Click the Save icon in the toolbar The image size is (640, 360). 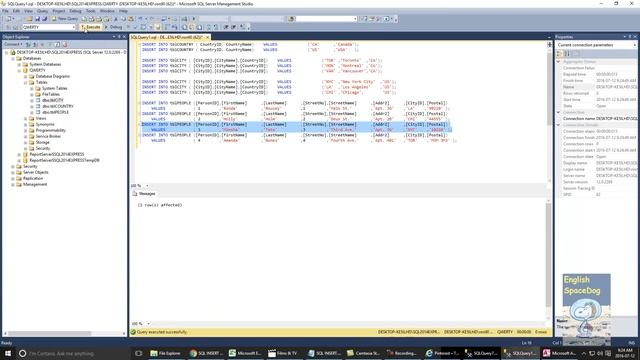point(37,19)
